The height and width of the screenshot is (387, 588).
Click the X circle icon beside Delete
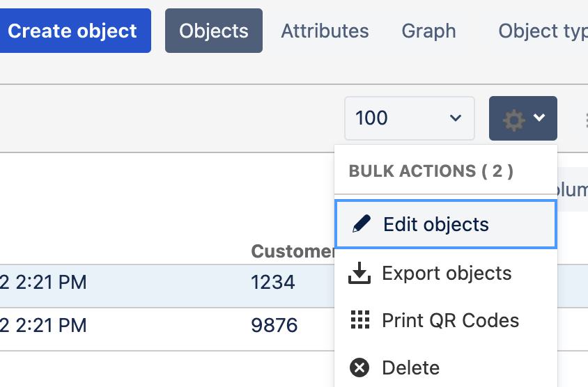pos(359,367)
